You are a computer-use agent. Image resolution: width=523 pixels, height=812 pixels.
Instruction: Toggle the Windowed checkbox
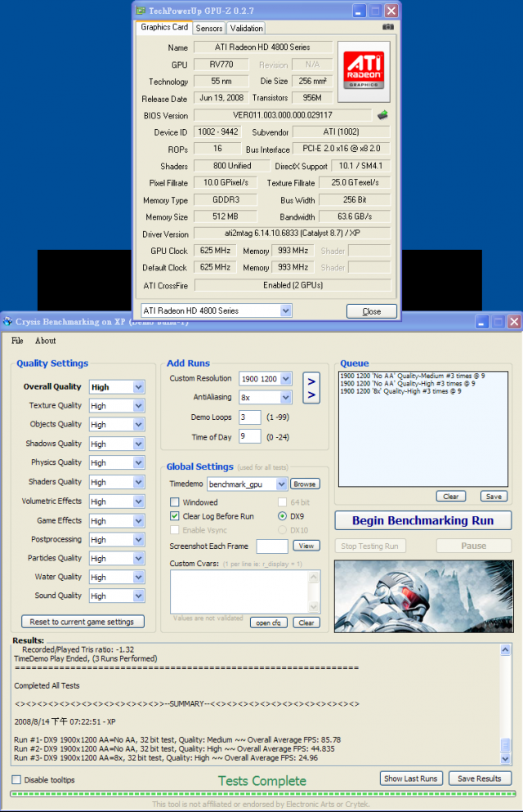click(x=175, y=502)
